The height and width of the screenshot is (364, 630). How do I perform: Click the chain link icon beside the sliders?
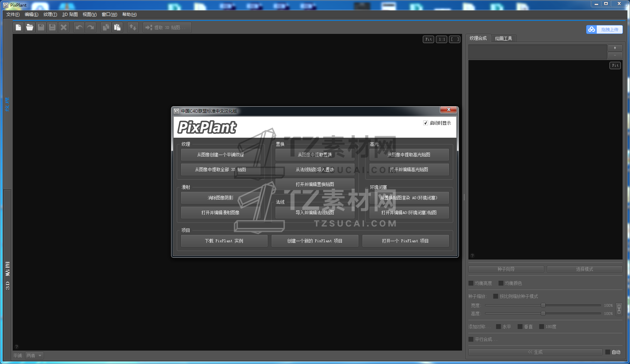[x=619, y=309]
